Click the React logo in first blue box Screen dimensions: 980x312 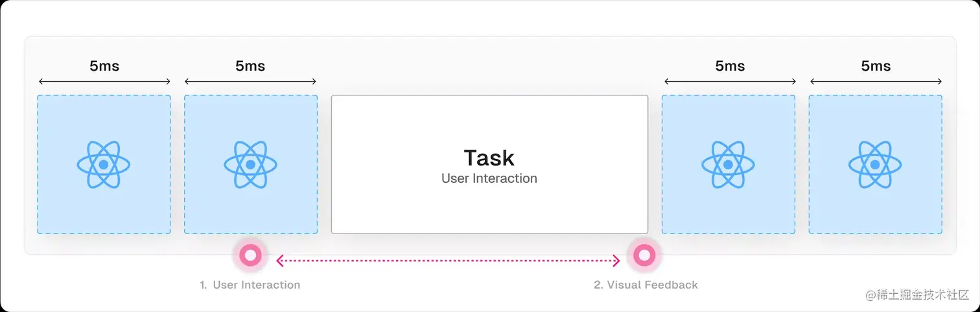[104, 165]
